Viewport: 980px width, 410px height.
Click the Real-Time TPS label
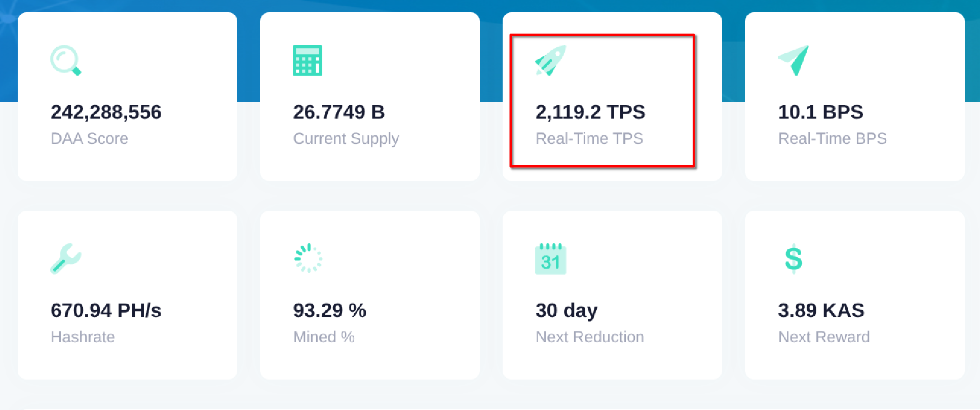coord(589,138)
